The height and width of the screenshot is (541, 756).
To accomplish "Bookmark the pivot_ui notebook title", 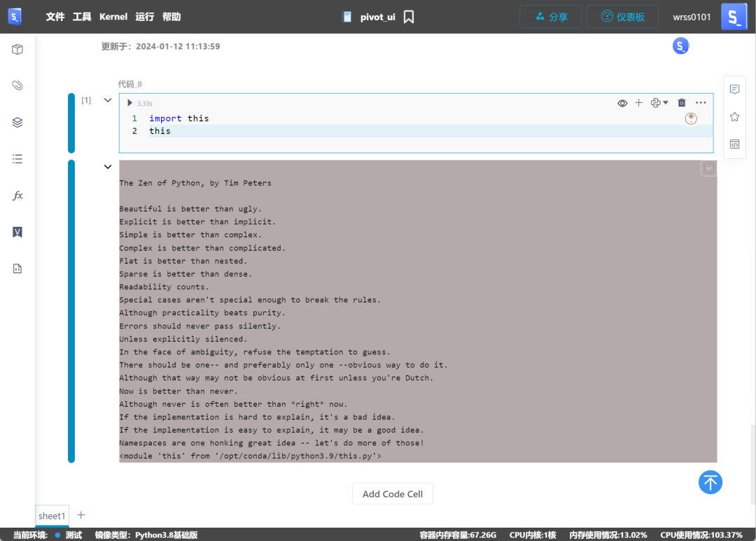I will click(x=408, y=16).
